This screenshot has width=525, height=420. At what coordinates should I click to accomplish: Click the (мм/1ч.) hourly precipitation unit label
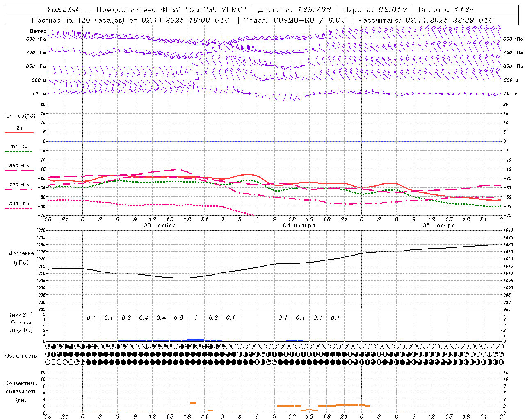point(21,330)
